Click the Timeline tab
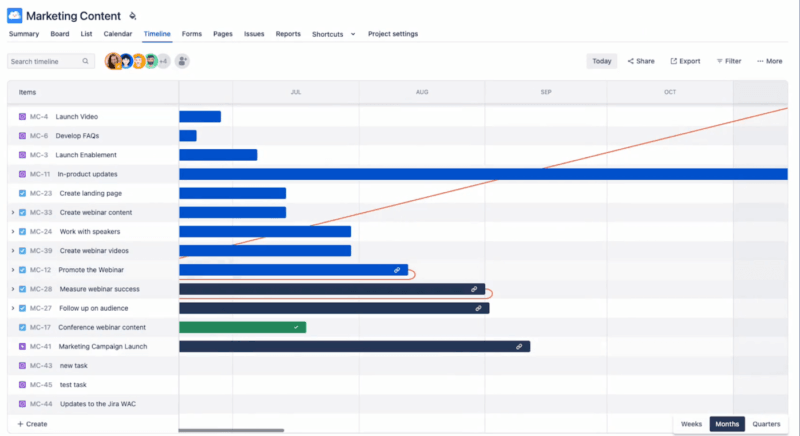Image resolution: width=800 pixels, height=436 pixels. (x=157, y=34)
